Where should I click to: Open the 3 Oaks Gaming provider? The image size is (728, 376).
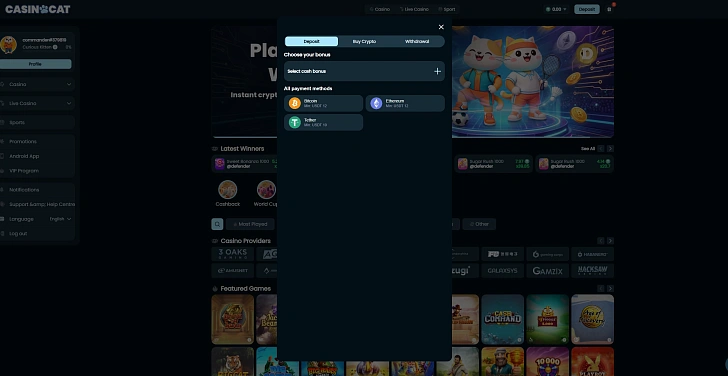(x=233, y=254)
